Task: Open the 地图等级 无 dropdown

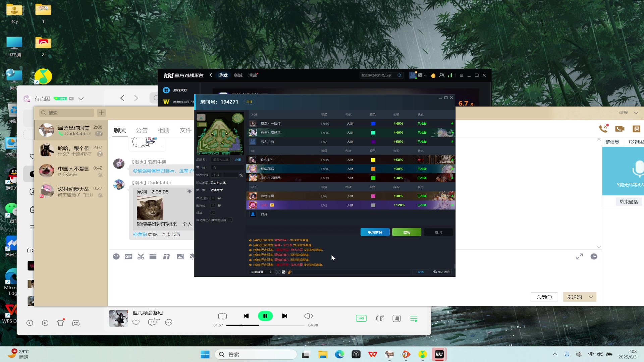Action: tap(216, 175)
